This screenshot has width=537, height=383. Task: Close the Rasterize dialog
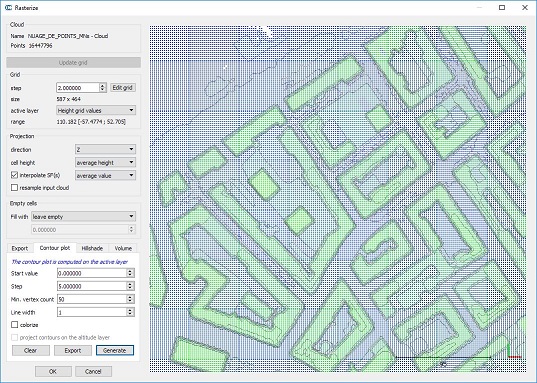[525, 8]
